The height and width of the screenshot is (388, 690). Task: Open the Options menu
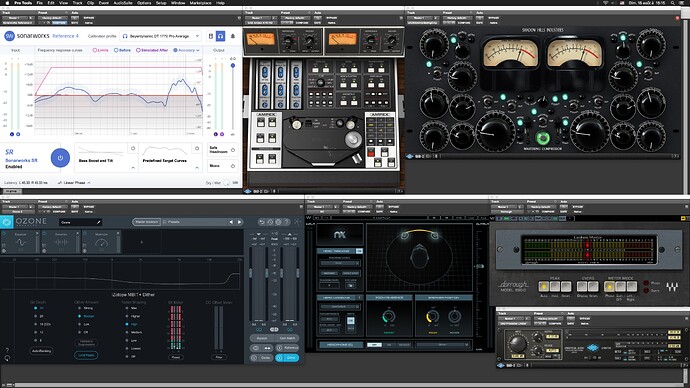144,3
